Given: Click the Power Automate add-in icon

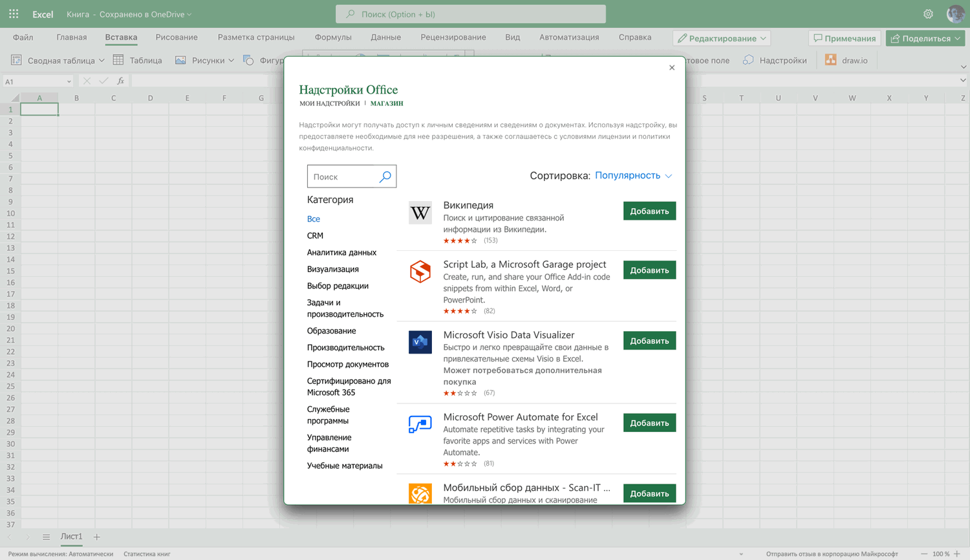Looking at the screenshot, I should [x=420, y=424].
